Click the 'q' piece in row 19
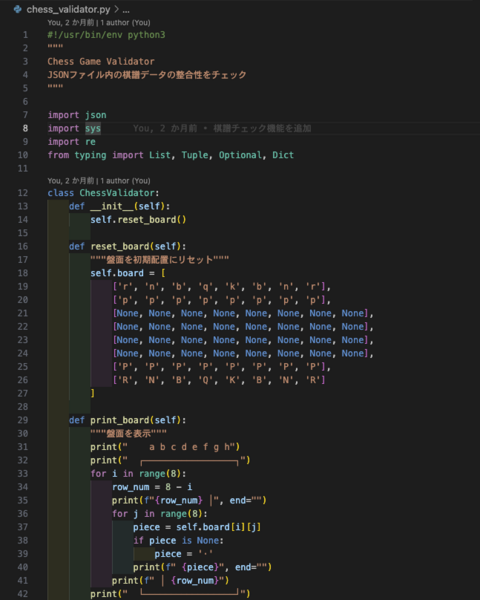 (205, 287)
